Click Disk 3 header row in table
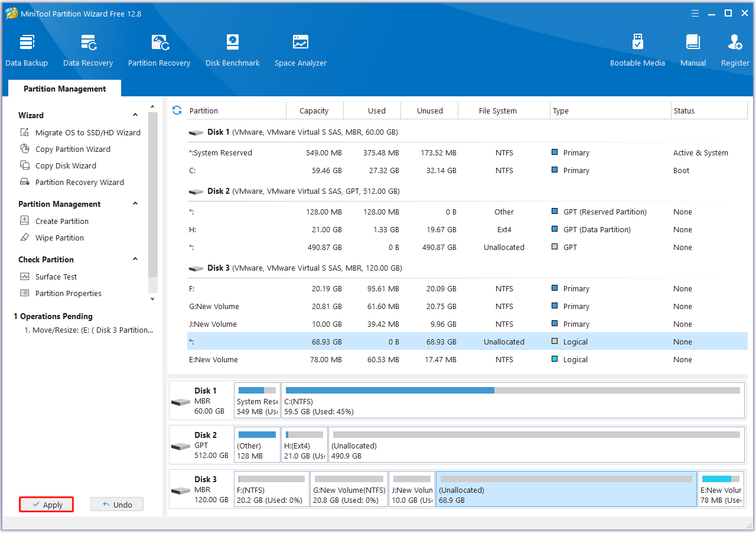The image size is (756, 533). [467, 268]
